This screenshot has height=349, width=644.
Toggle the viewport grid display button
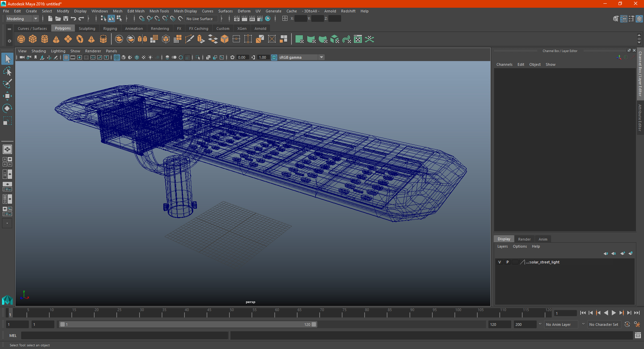pyautogui.click(x=66, y=58)
